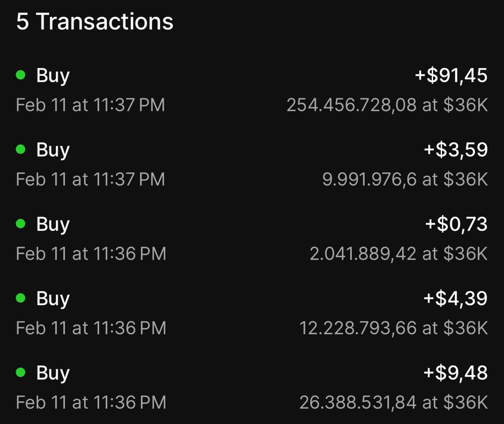This screenshot has width=504, height=424.
Task: Click the Buy label on the last transaction
Action: 53,373
